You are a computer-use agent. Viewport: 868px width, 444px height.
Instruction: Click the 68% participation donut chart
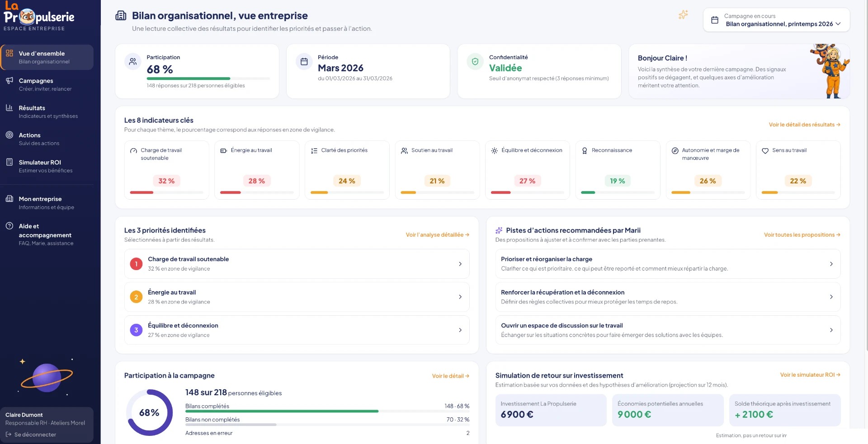pos(150,412)
